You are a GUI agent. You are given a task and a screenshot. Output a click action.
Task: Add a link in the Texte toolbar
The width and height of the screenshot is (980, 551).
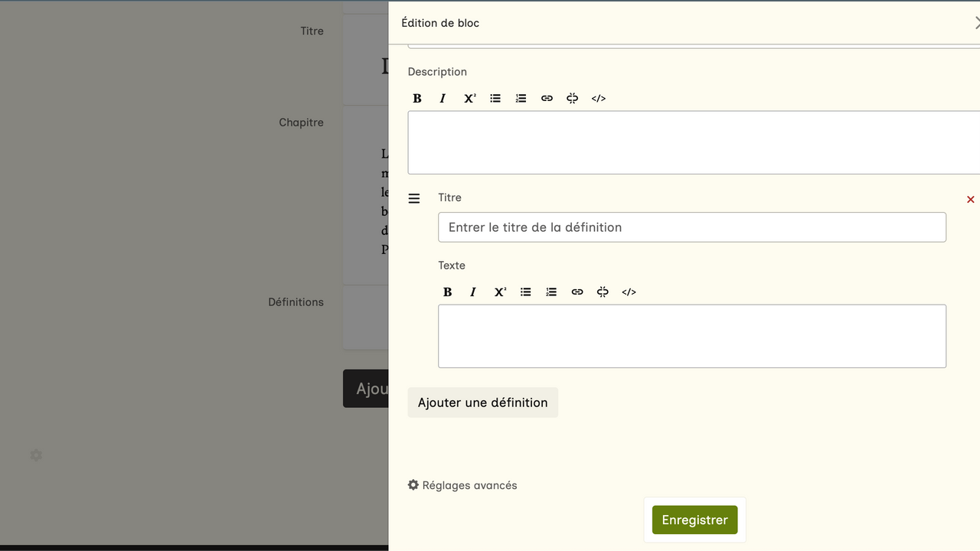click(x=577, y=292)
